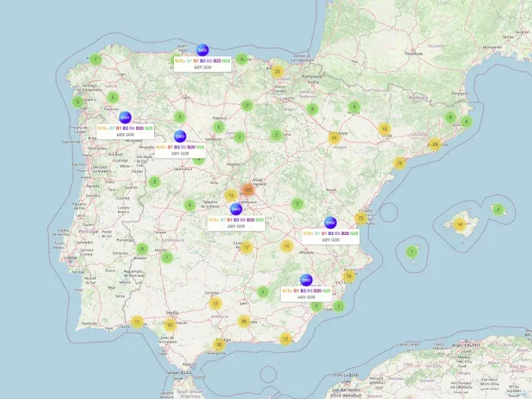Open the 2 cluster at Cartagena
Screen dimensions: 532x399
point(339,306)
